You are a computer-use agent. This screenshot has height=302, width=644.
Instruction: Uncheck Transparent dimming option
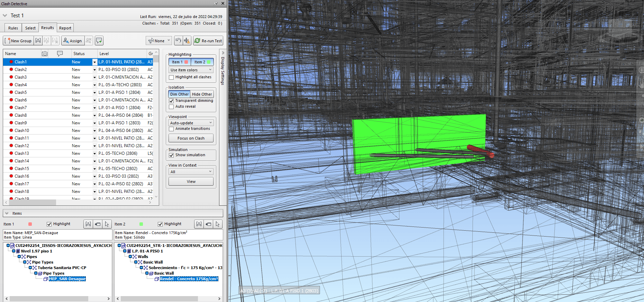pyautogui.click(x=171, y=101)
